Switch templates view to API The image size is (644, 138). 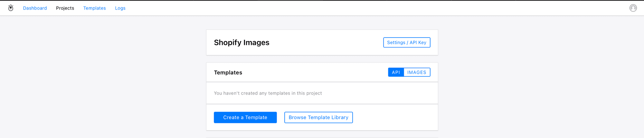[x=396, y=72]
